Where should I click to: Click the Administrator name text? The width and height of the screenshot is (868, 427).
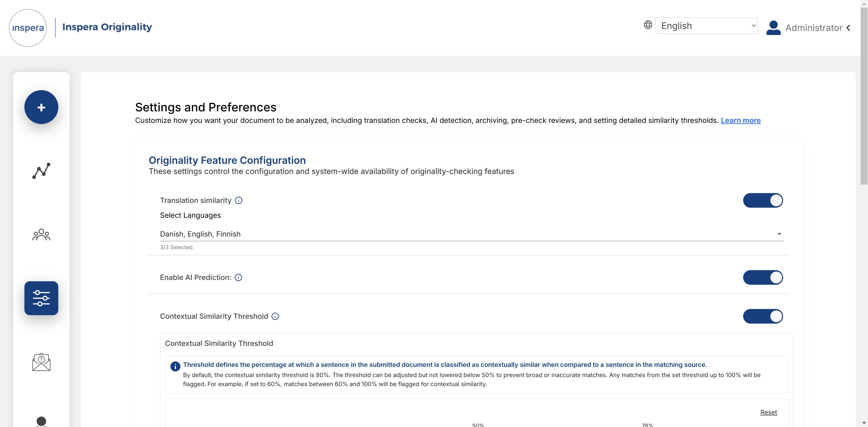tap(814, 28)
